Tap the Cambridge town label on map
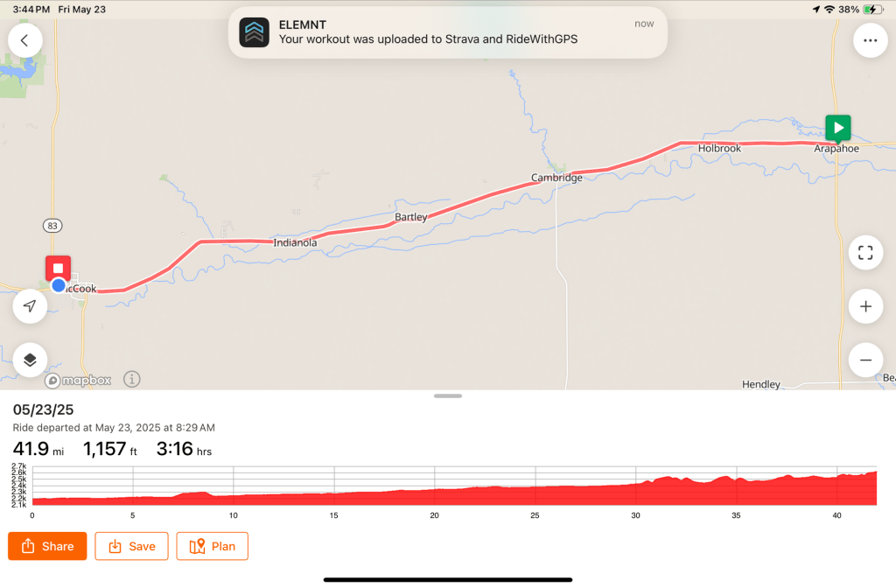896x588 pixels. 556,178
